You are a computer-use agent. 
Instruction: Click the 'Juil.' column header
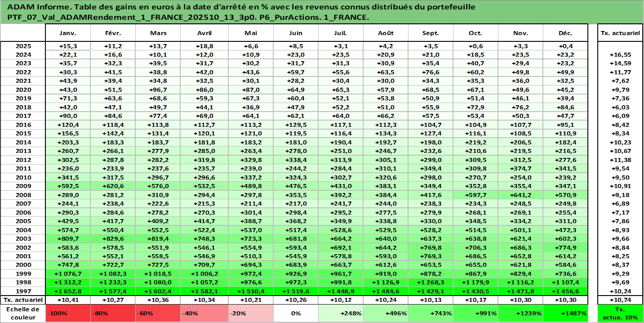tap(341, 33)
